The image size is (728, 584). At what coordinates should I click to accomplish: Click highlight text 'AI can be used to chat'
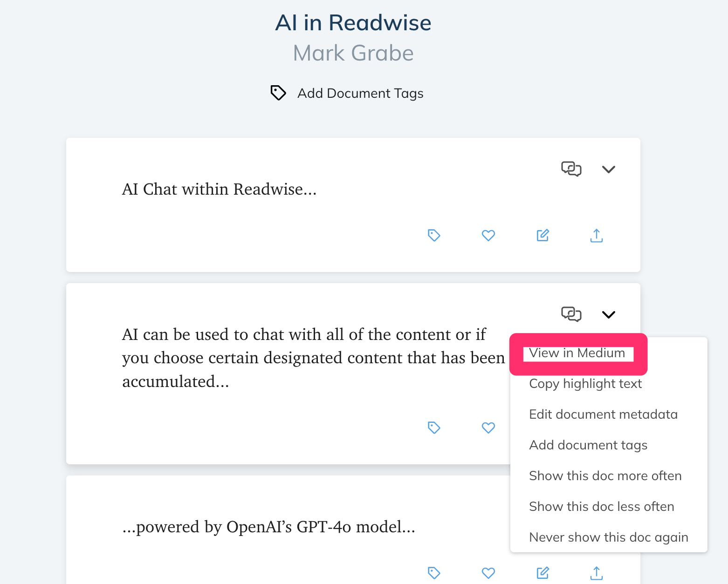[313, 358]
